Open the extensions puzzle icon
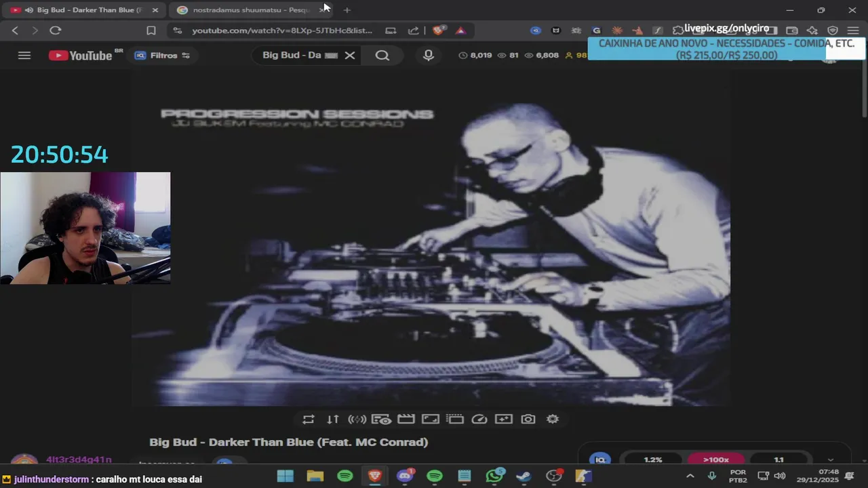 [677, 30]
